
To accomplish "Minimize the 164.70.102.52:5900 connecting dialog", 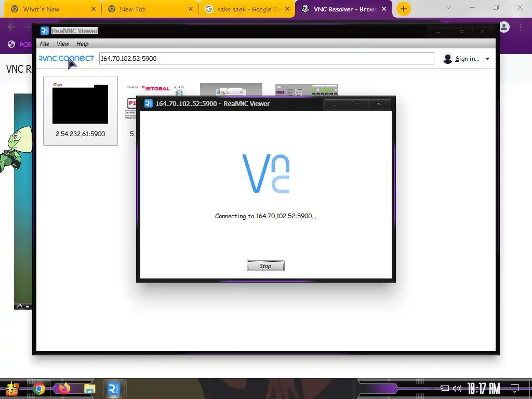I will pos(335,104).
